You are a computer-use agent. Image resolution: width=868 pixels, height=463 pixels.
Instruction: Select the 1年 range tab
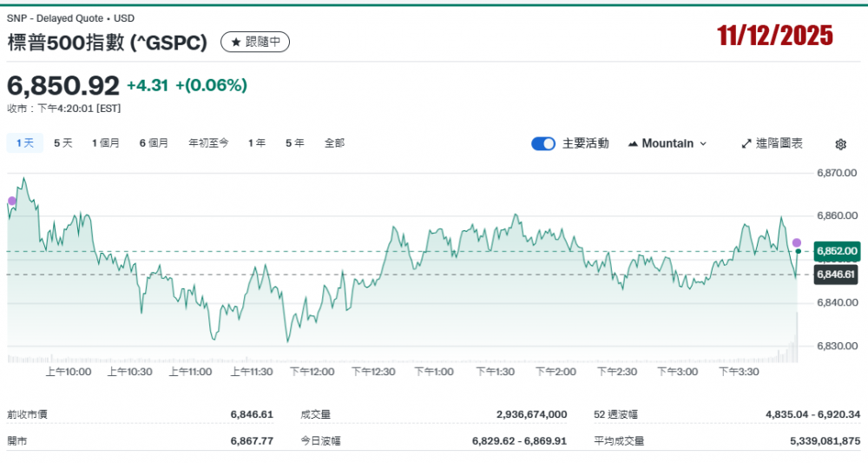(257, 142)
